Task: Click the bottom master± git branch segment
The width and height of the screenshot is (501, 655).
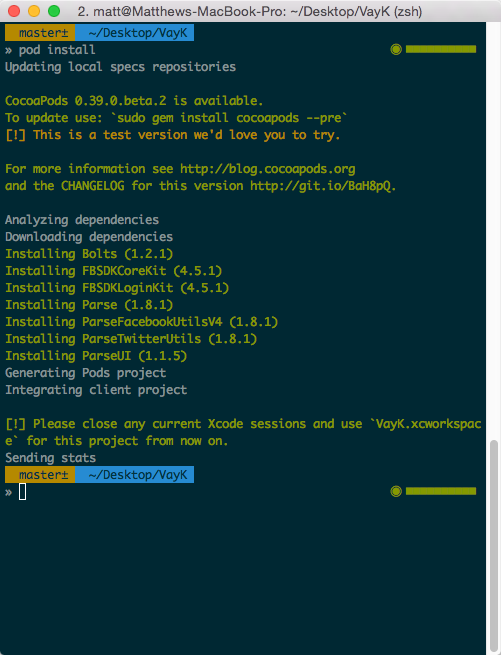Action: tap(40, 475)
